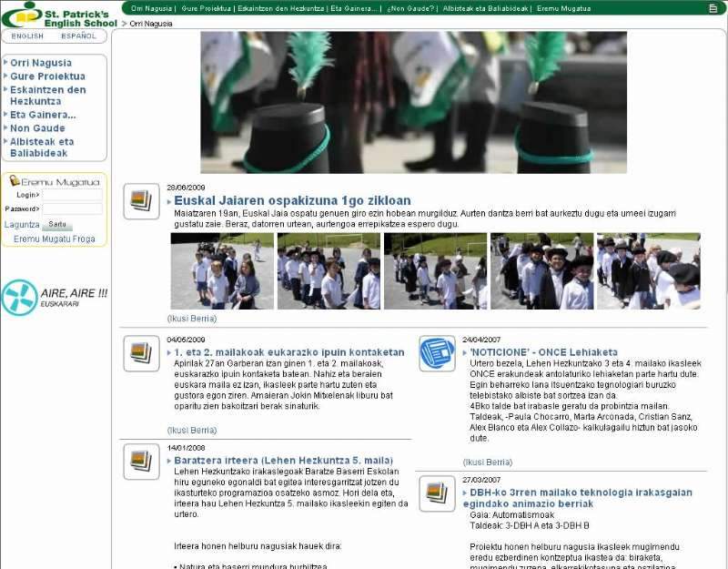Click the Aire, Aire Euskarari round logo
Screen dimensions: 728x569
point(19,298)
